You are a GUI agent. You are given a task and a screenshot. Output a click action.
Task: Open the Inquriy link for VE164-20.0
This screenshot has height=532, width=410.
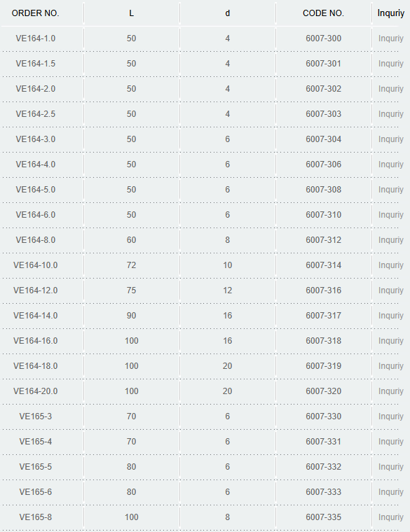click(390, 391)
